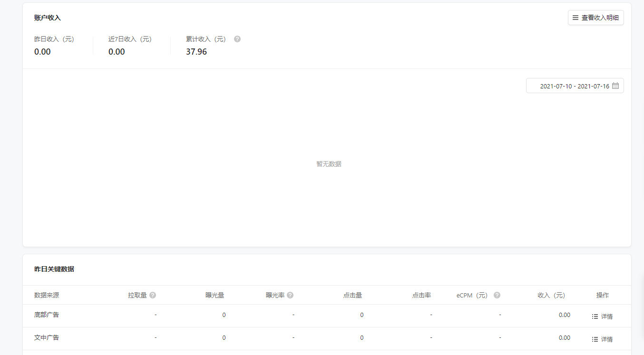Click the 曝光量 column header
644x355 pixels.
(x=215, y=295)
